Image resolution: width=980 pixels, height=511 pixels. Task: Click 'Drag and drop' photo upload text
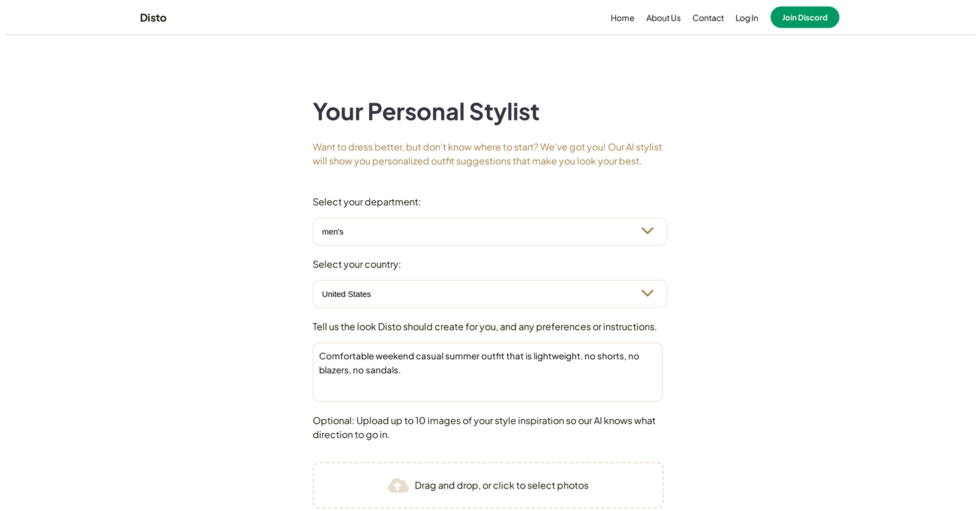(501, 486)
